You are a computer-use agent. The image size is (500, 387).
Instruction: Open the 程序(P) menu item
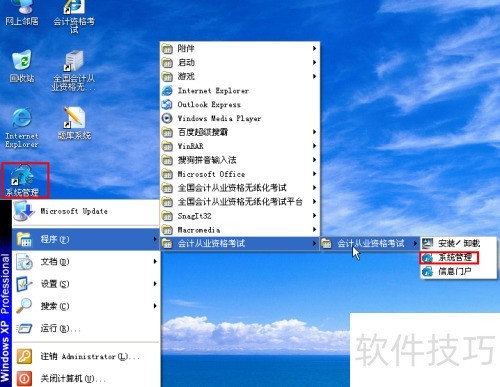coord(86,239)
